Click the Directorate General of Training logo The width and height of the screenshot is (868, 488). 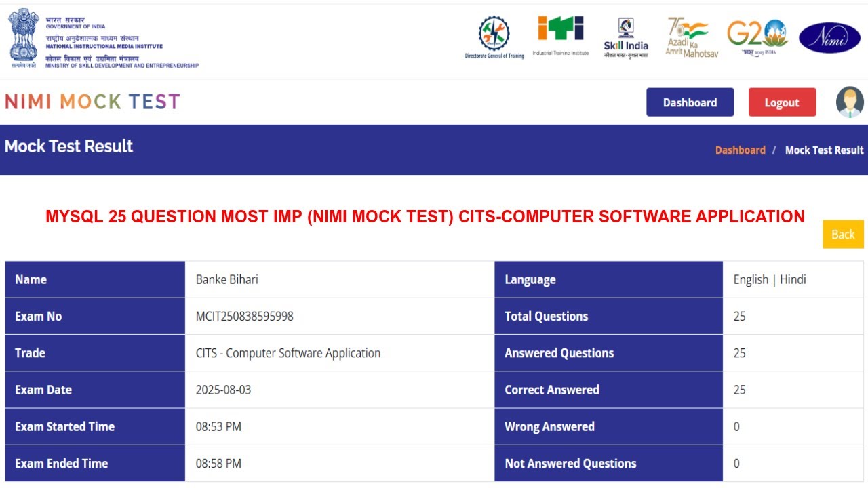tap(494, 38)
